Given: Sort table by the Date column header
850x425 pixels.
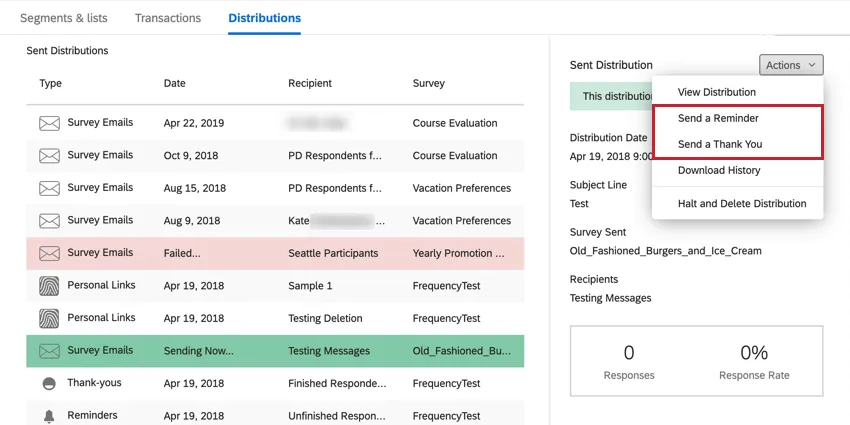Looking at the screenshot, I should 175,83.
